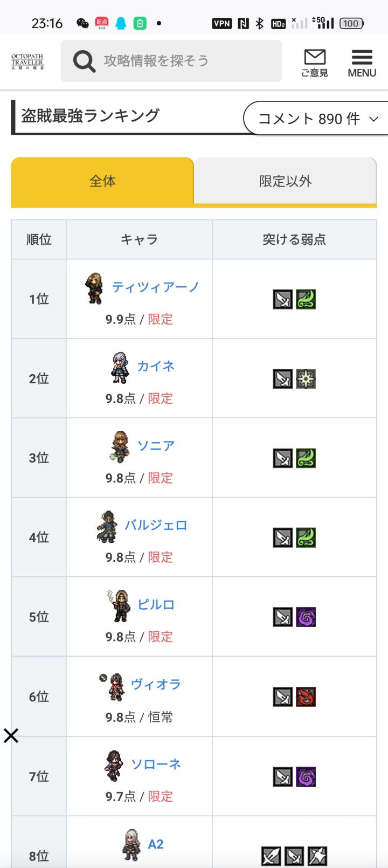Expand the コメント 890 件 dropdown

click(x=318, y=119)
